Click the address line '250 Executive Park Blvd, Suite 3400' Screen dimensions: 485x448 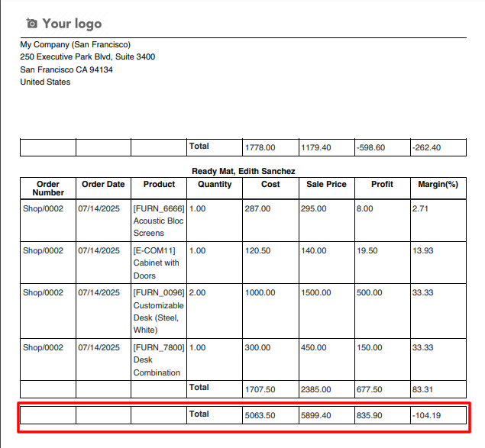[x=88, y=57]
